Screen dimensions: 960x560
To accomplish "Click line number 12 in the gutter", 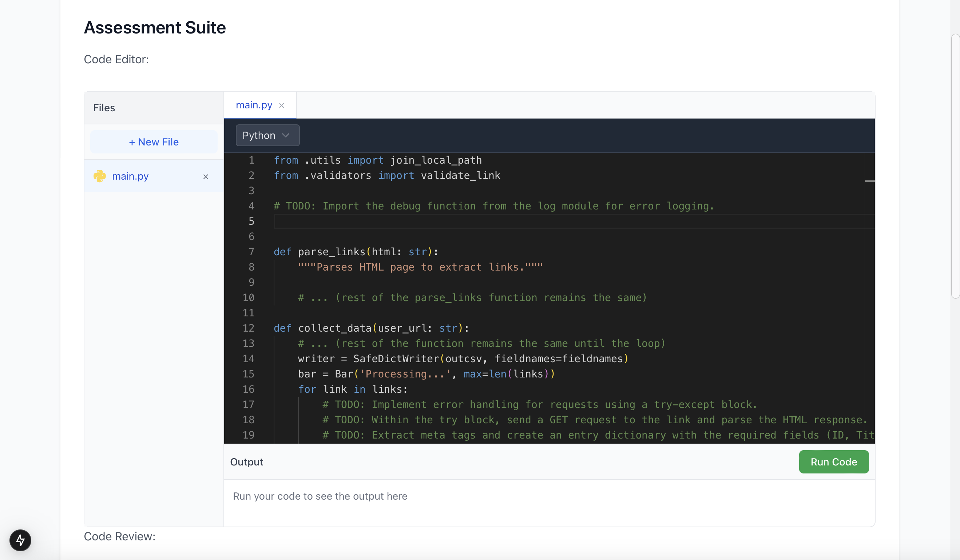I will 249,328.
